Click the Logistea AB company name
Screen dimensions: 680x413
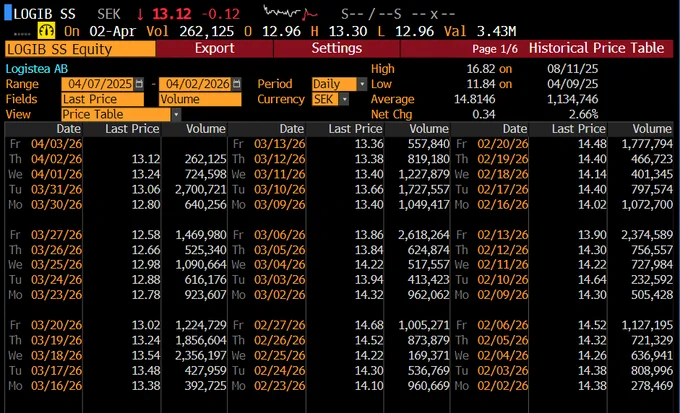[37, 69]
